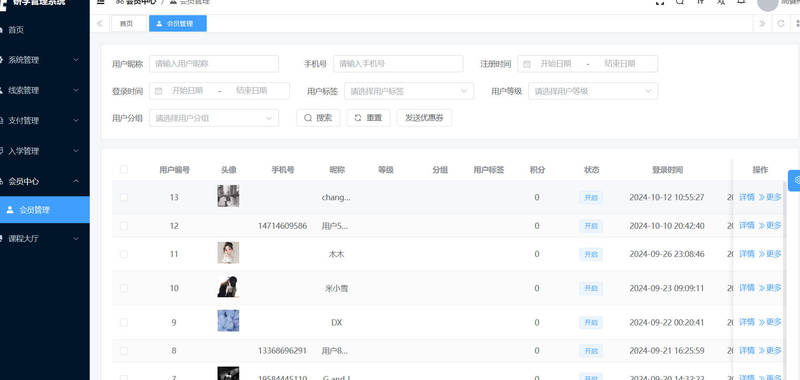Click the avatar thumbnail of user 13
800x380 pixels.
[x=228, y=196]
